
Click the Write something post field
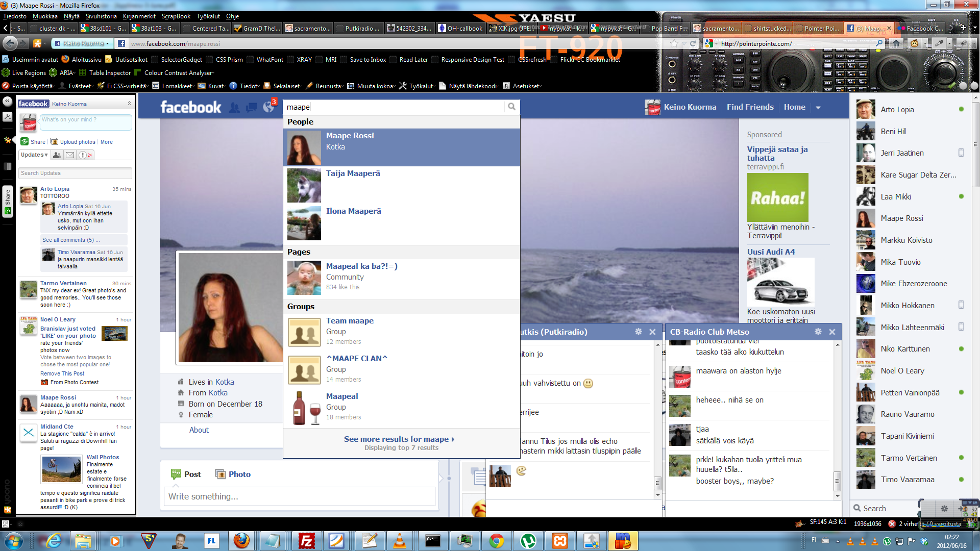click(299, 496)
